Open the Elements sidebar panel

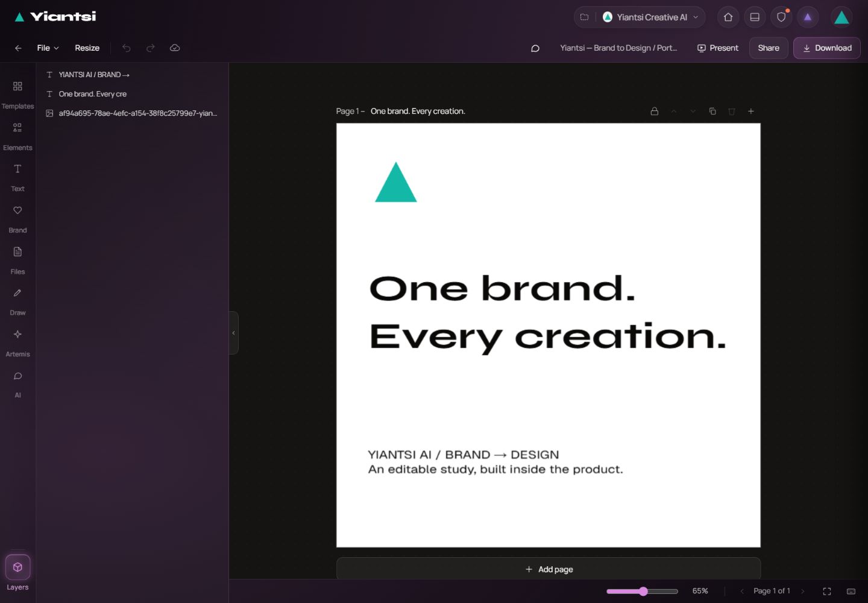[x=17, y=136]
